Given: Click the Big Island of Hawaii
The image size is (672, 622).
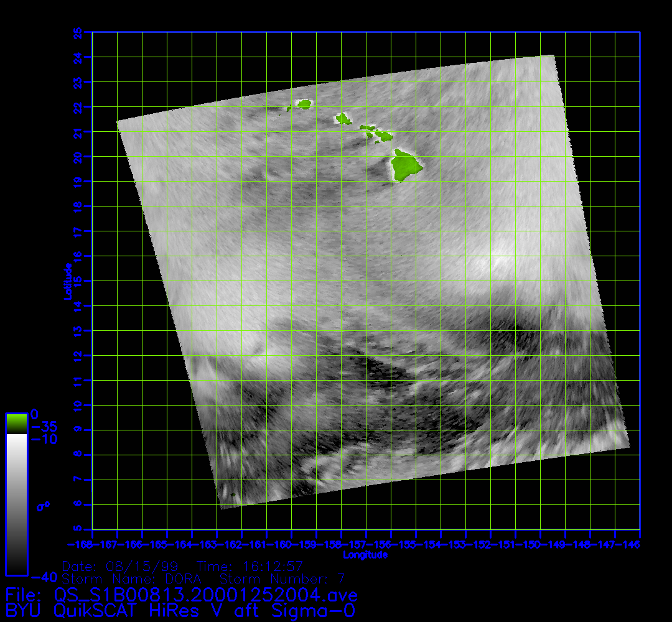Looking at the screenshot, I should pos(405,165).
